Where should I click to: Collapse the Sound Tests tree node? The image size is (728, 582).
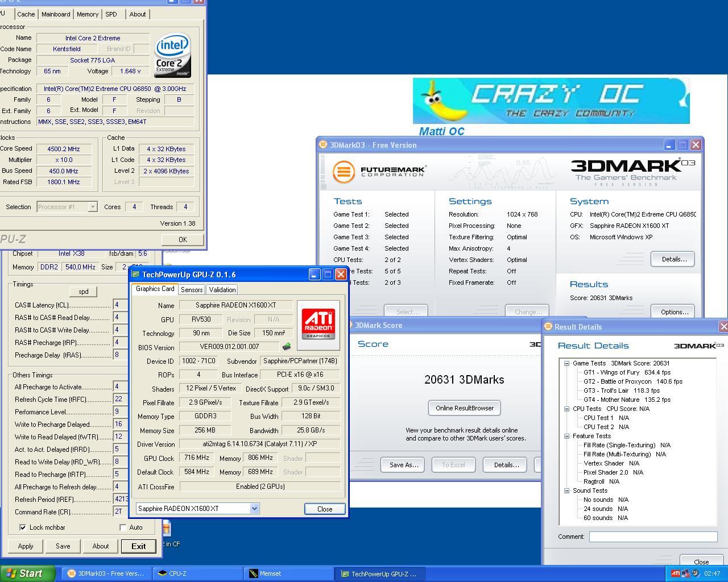567,490
